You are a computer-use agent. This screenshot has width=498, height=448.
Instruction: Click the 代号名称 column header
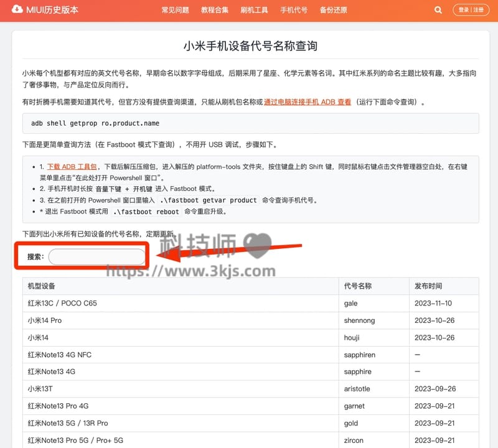point(374,286)
